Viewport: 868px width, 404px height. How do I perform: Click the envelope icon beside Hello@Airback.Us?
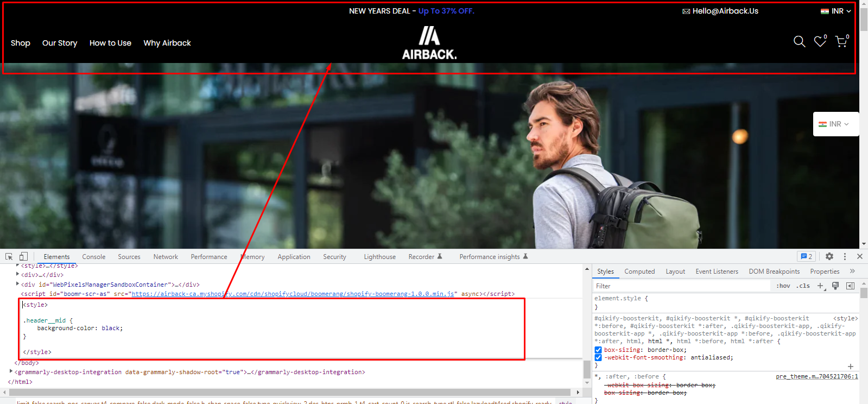[x=686, y=11]
